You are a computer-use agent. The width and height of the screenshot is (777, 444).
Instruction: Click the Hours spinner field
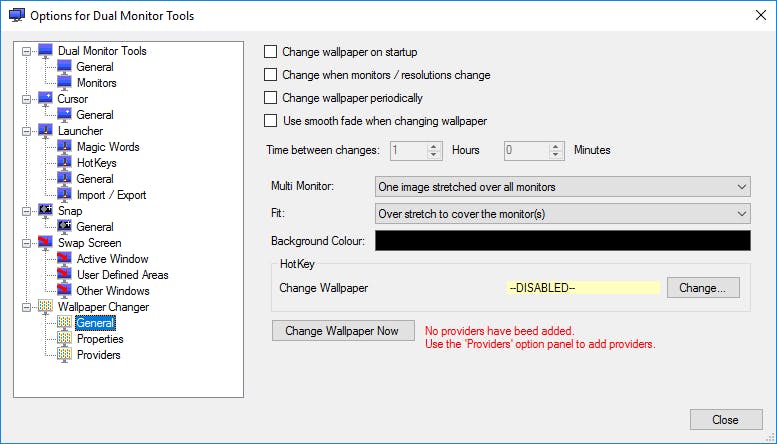(x=408, y=151)
